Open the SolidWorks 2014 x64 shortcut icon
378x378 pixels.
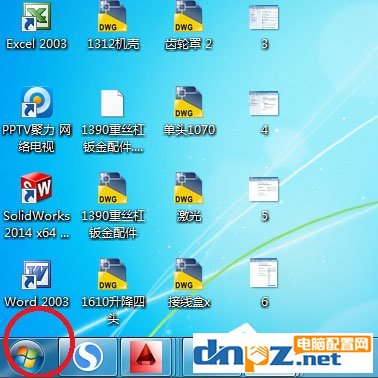click(x=36, y=188)
